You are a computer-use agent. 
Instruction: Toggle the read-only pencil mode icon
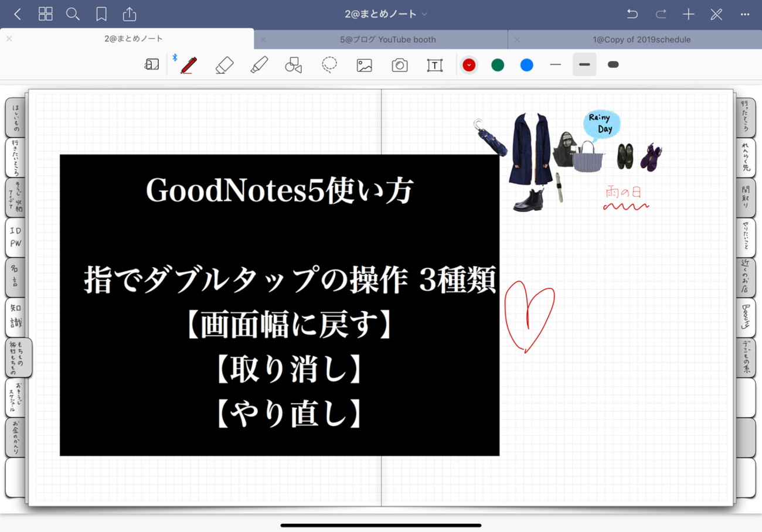pyautogui.click(x=716, y=14)
